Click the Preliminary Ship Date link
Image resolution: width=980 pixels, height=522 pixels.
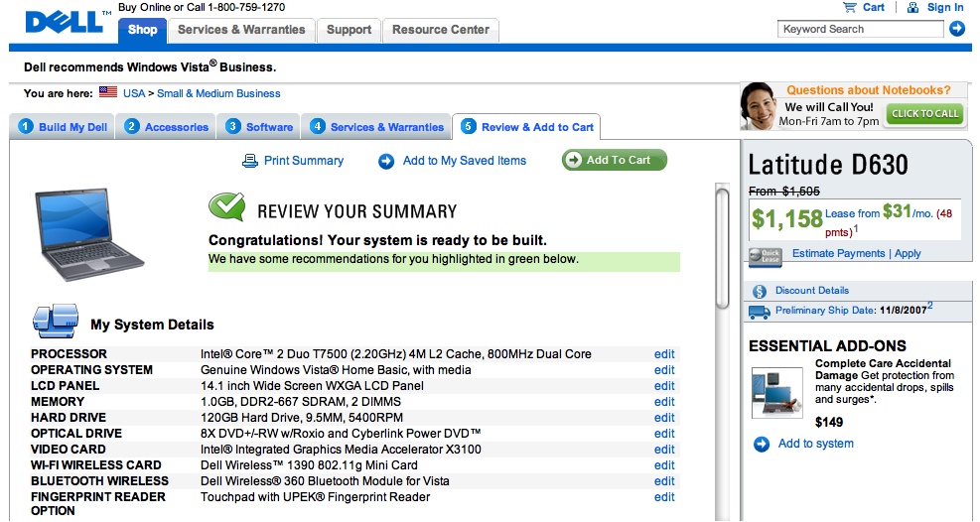[825, 311]
